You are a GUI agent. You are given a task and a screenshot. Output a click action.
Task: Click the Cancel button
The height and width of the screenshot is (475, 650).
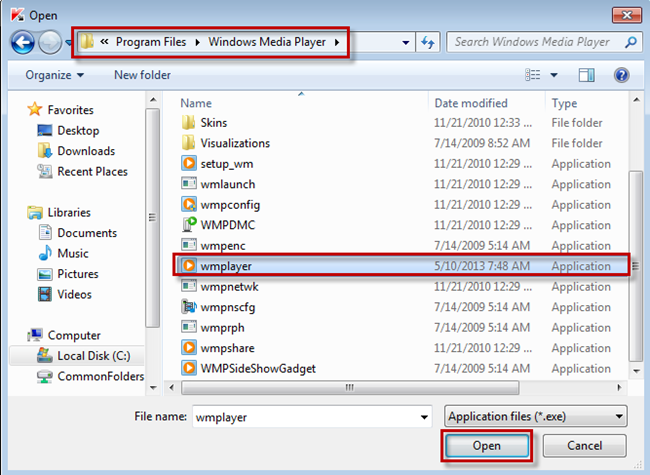coord(585,446)
